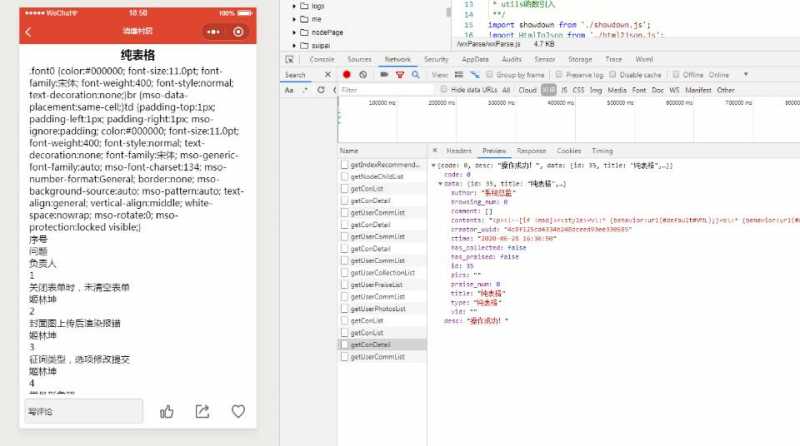
Task: Check the Hide data URLs checkbox
Action: [x=444, y=89]
